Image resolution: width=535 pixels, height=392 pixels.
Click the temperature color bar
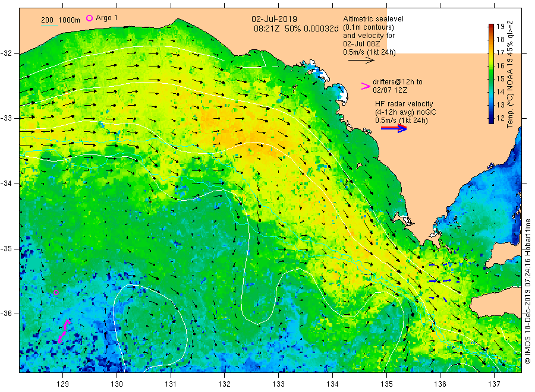tap(491, 74)
